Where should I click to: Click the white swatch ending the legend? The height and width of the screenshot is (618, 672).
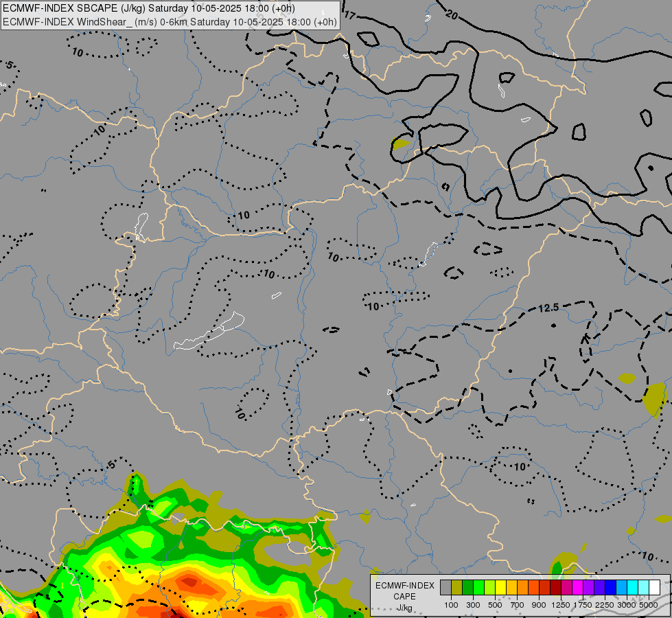pyautogui.click(x=654, y=588)
